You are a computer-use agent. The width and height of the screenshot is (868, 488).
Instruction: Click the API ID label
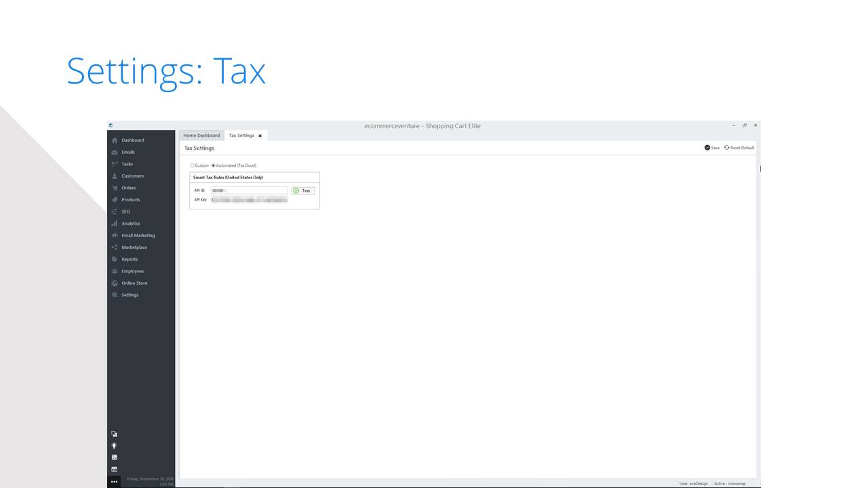199,190
